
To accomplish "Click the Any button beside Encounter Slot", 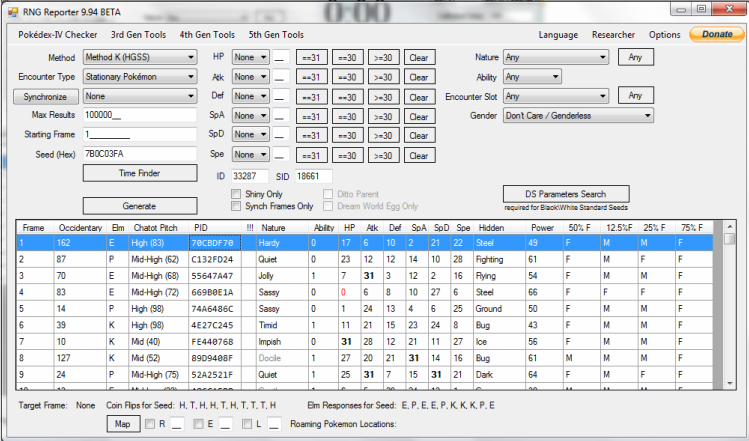I will click(x=635, y=95).
